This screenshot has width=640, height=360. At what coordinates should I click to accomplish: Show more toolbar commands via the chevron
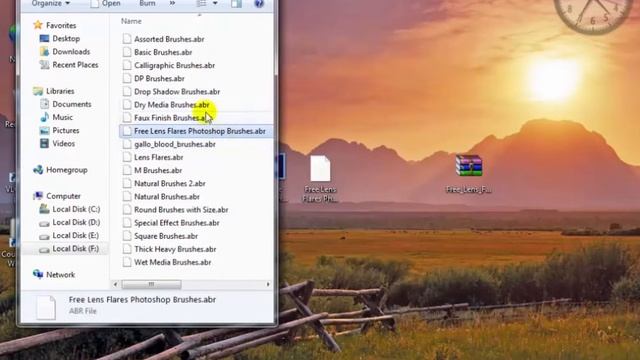coord(172,3)
